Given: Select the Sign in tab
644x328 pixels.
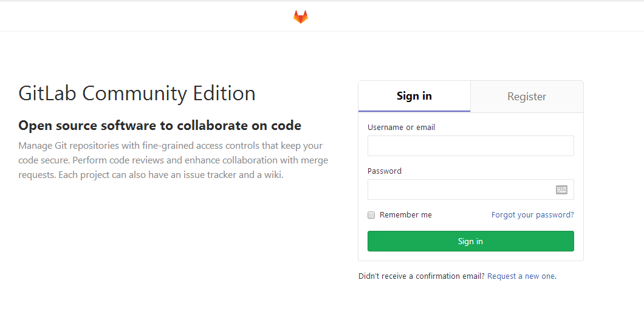Looking at the screenshot, I should [x=414, y=97].
